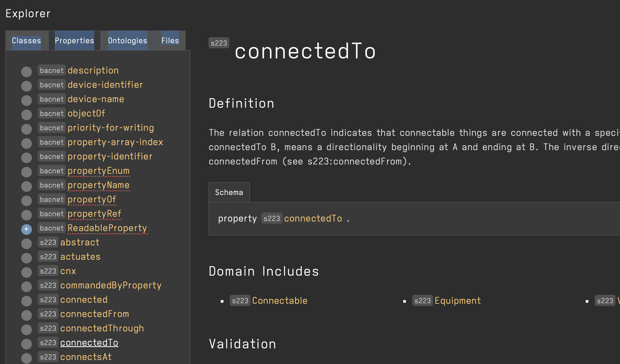Select s223 commandedByProperty in the list

click(x=111, y=285)
